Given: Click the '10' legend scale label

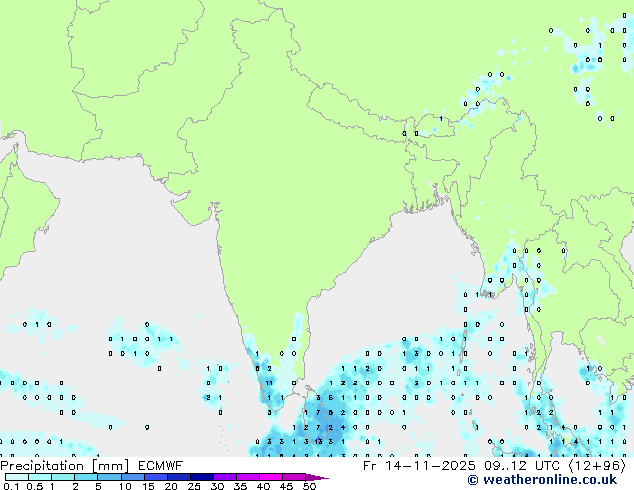Looking at the screenshot, I should [x=125, y=486].
